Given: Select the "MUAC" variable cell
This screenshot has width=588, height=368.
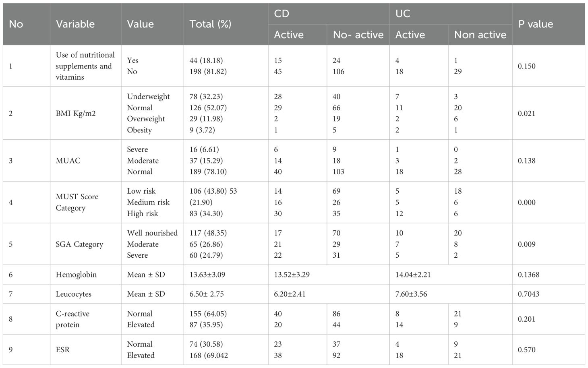Looking at the screenshot, I should click(x=68, y=161).
